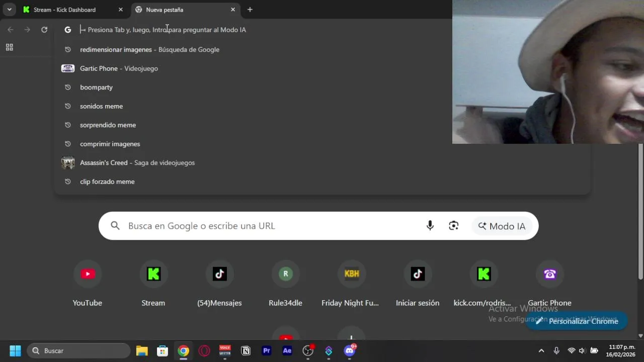The height and width of the screenshot is (362, 644).
Task: Choose the sonidos meme suggestion
Action: coord(322,106)
